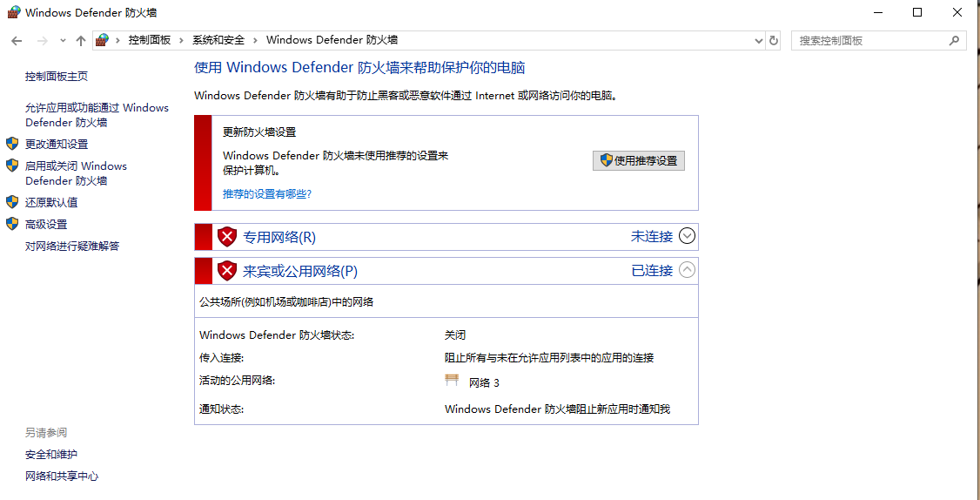Click the red shield icon for 来宾或公用网络
The height and width of the screenshot is (500, 980).
(x=227, y=271)
